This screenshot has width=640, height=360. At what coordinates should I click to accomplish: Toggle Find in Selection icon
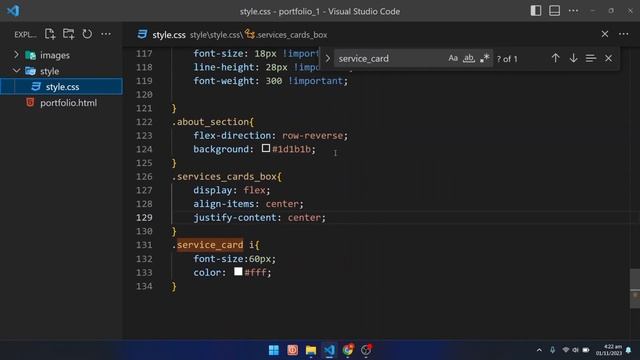point(591,58)
